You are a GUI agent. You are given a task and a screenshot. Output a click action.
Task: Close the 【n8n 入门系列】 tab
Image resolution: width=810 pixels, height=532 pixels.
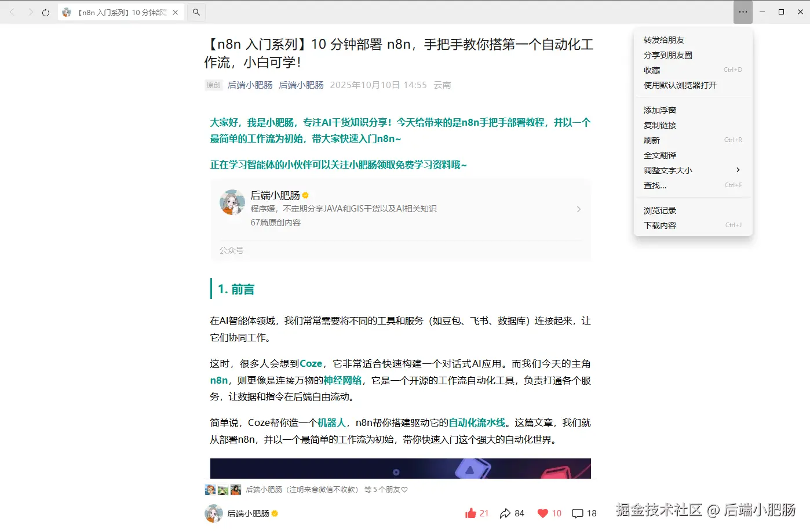click(x=176, y=12)
